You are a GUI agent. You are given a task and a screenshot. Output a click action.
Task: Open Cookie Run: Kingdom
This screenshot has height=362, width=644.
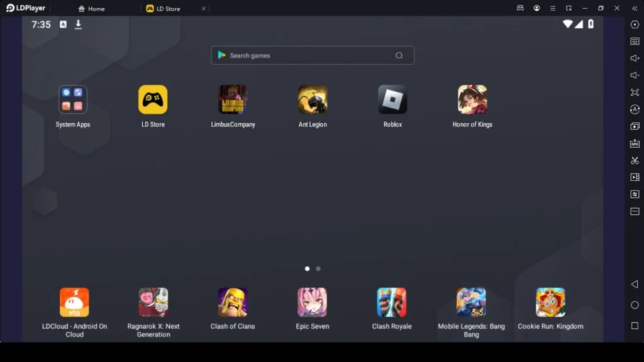(550, 302)
